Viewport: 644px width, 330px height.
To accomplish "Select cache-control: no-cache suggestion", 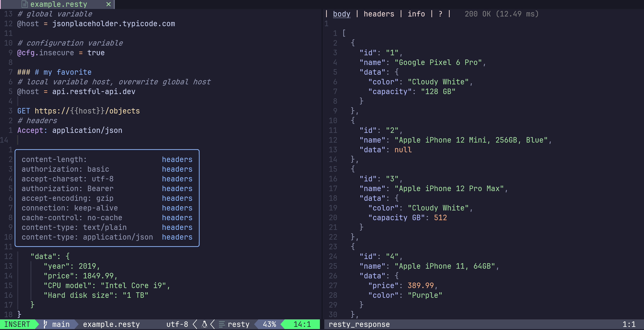I will [72, 218].
